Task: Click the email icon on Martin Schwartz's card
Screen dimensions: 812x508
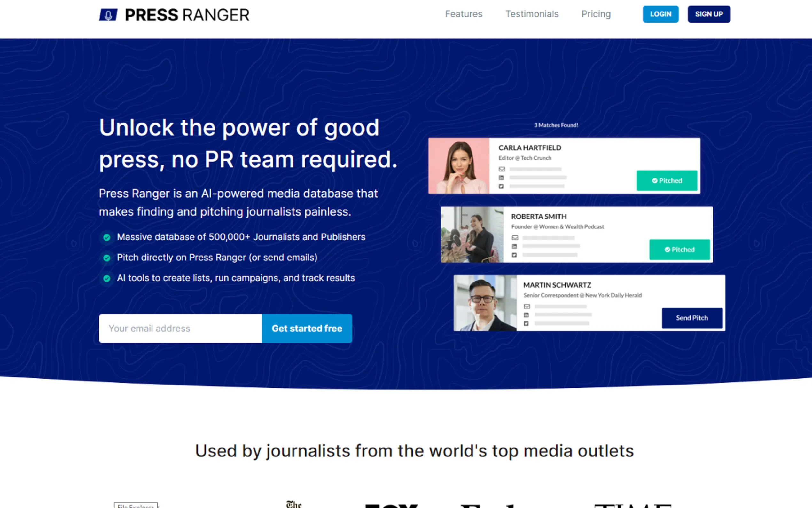Action: 527,306
